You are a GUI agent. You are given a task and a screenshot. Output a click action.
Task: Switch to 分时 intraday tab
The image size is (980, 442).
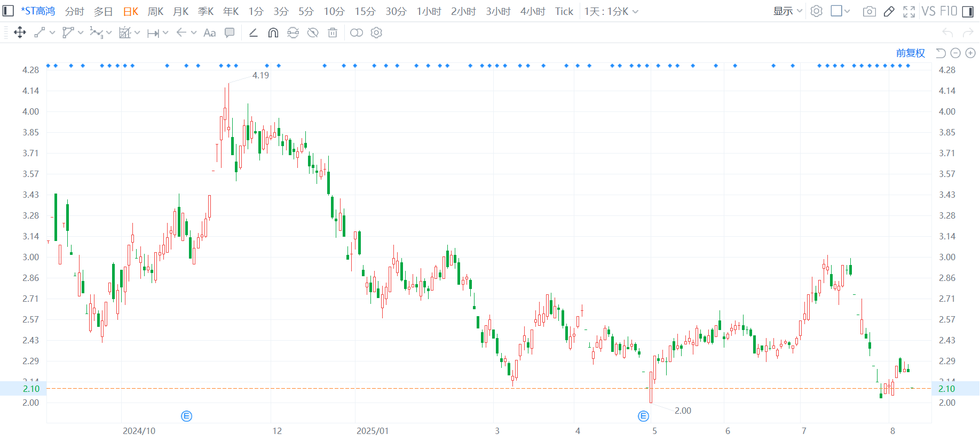pyautogui.click(x=75, y=11)
